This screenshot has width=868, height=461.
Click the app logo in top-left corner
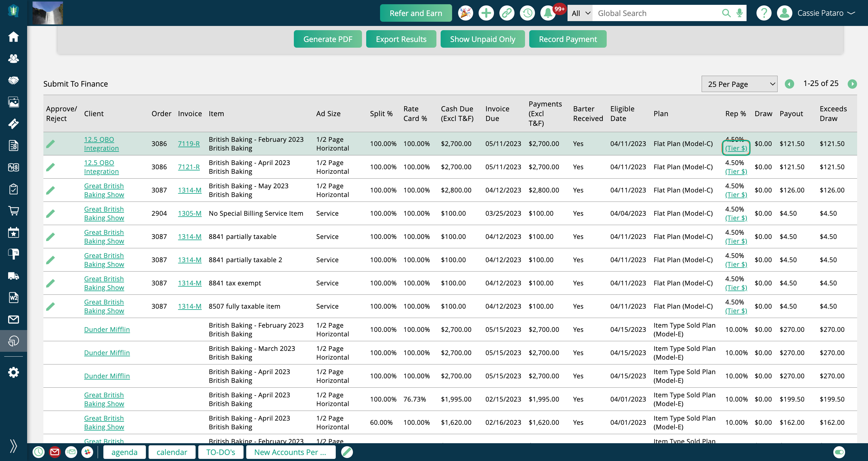14,11
